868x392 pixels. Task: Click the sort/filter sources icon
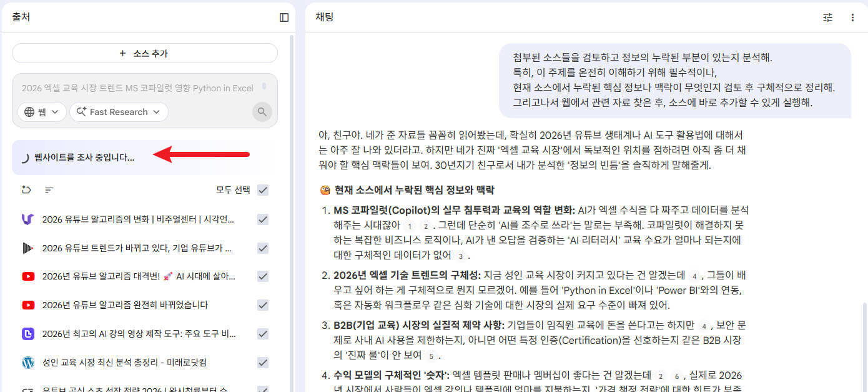click(49, 190)
